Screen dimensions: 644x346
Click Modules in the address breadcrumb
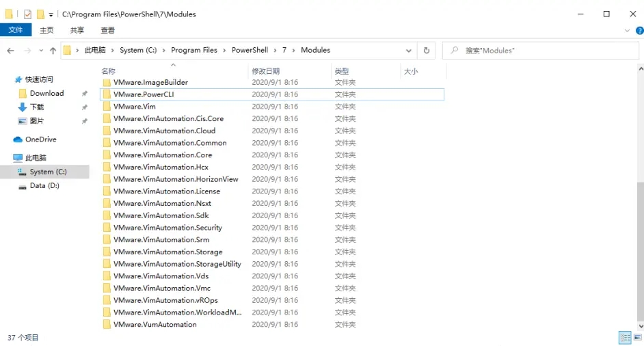(315, 50)
